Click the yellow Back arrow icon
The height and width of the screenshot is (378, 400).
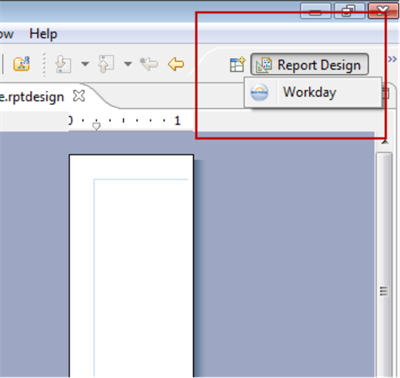coord(176,64)
